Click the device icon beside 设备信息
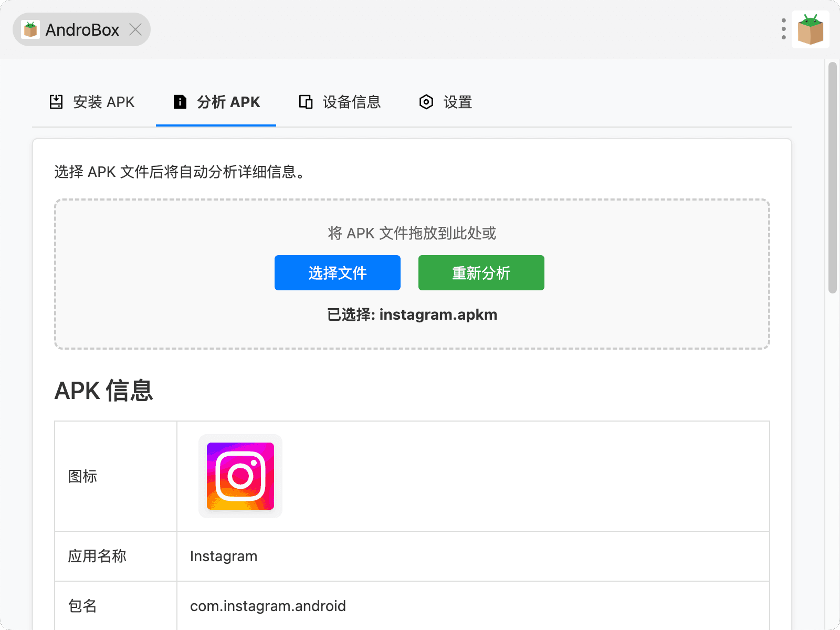The width and height of the screenshot is (840, 630). click(306, 102)
